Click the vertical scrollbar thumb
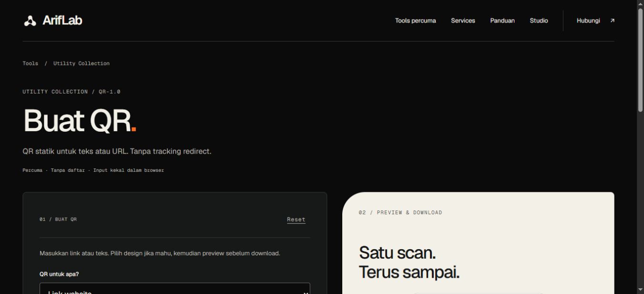This screenshot has height=294, width=644. pos(640,60)
